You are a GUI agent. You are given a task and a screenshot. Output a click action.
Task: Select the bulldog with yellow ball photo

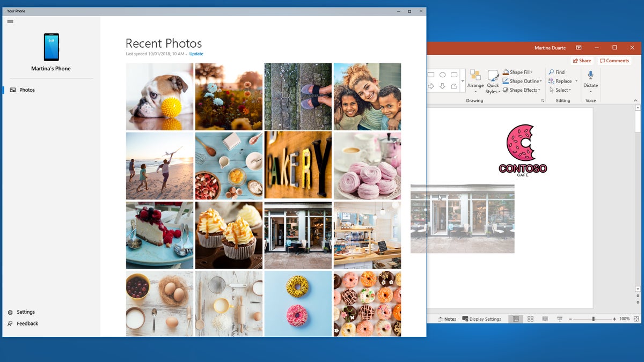[x=159, y=97]
